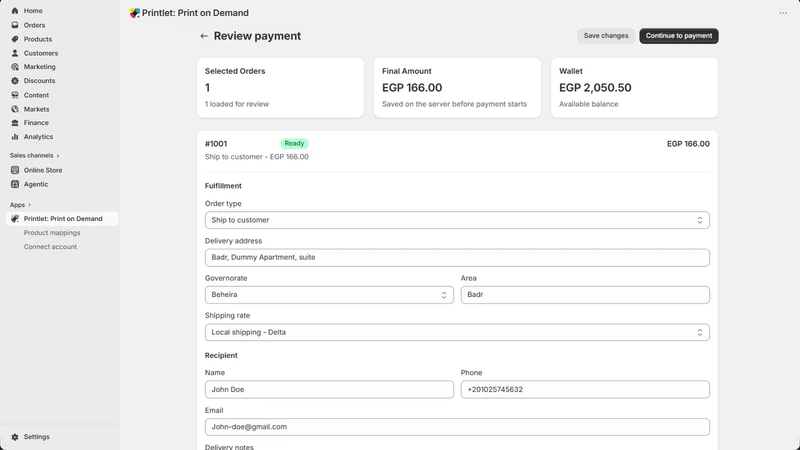The height and width of the screenshot is (450, 800).
Task: Open Markets in the sidebar
Action: tap(36, 109)
